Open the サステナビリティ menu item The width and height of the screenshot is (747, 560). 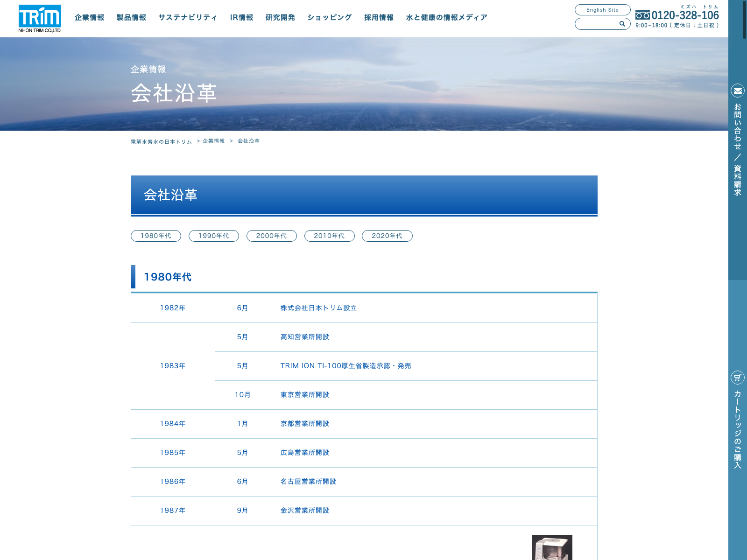point(188,18)
